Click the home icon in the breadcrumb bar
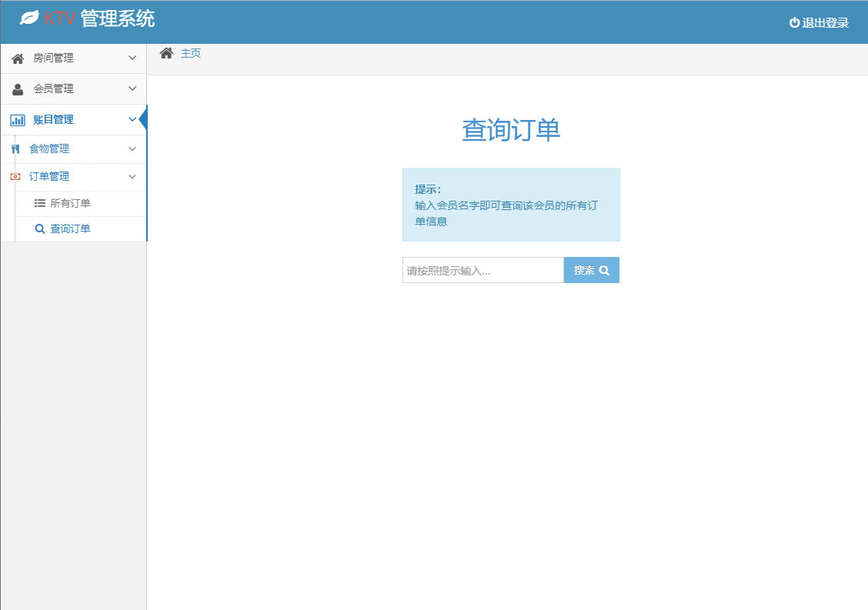This screenshot has width=868, height=610. pos(166,52)
